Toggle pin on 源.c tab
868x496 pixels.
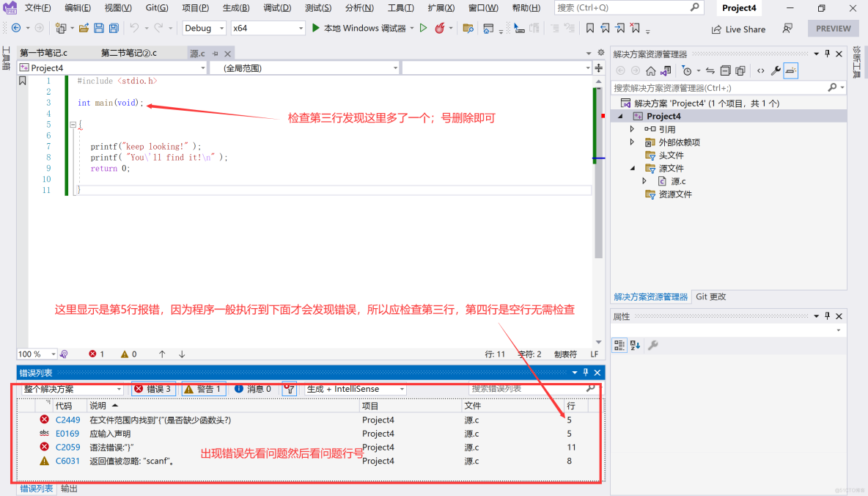click(216, 54)
